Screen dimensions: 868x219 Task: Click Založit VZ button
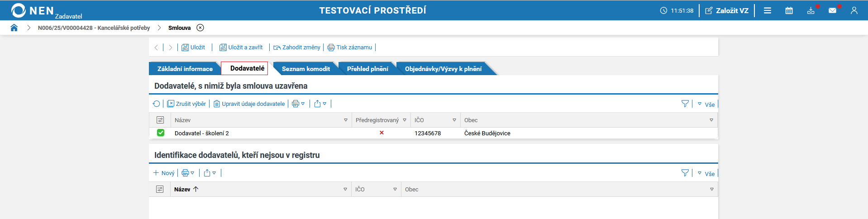coord(727,10)
